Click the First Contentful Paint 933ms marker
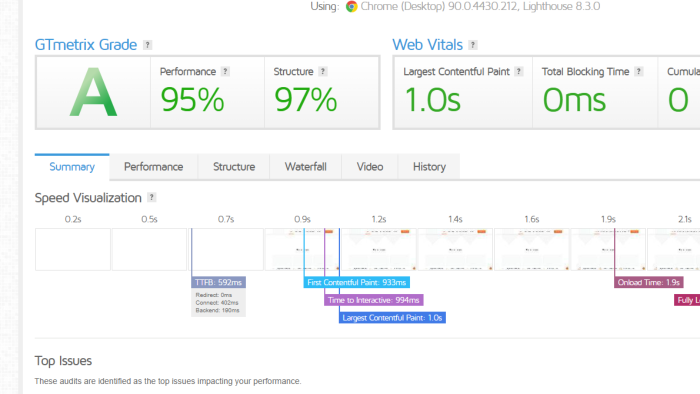 point(356,282)
